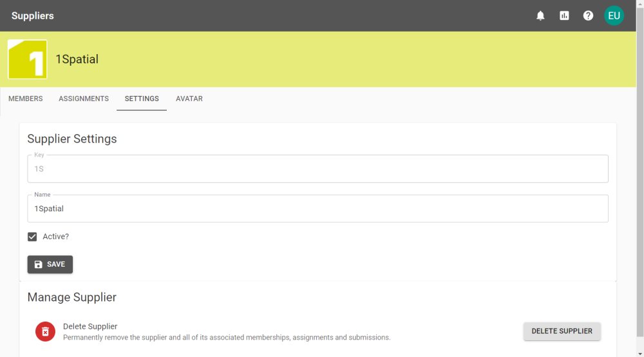
Task: Click the red trash delete icon
Action: tap(45, 331)
